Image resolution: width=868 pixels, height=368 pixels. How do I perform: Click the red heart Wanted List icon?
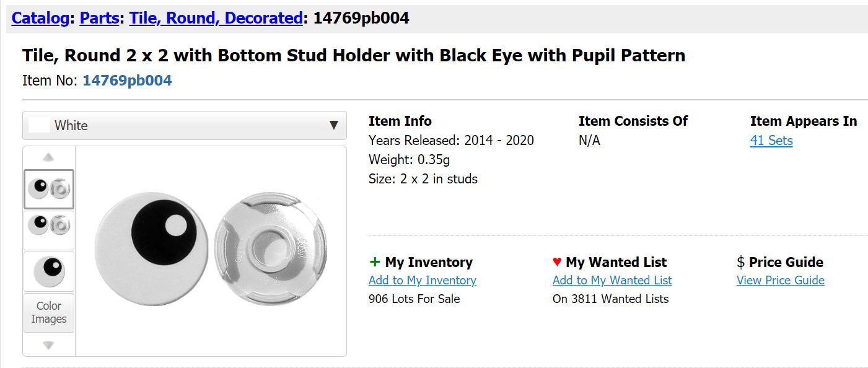click(x=557, y=262)
